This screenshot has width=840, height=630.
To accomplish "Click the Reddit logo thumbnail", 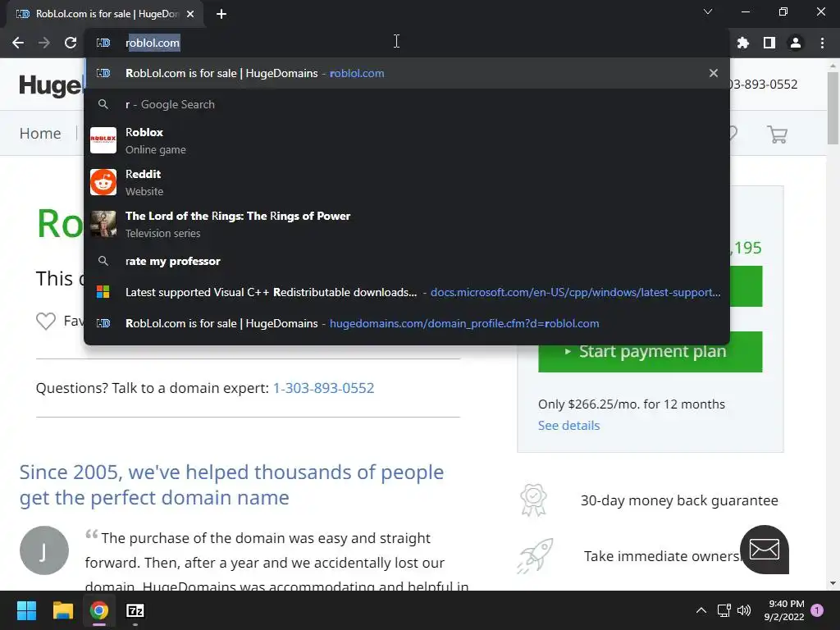I will coord(103,182).
